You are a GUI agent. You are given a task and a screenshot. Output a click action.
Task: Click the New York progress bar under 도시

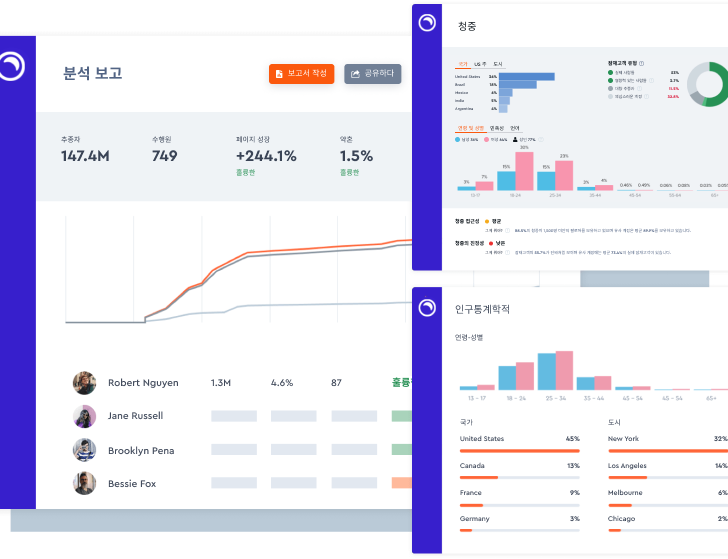pyautogui.click(x=668, y=450)
